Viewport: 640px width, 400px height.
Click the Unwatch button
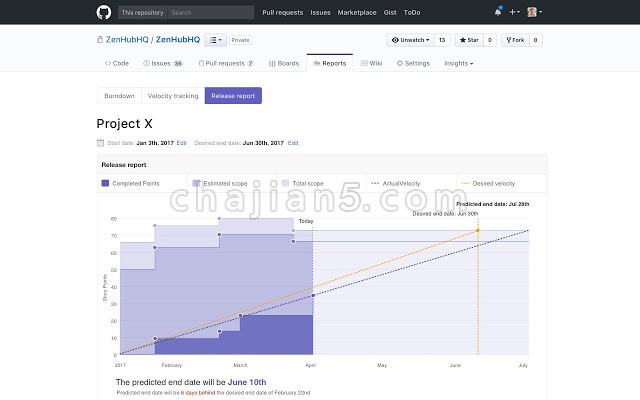pyautogui.click(x=416, y=40)
